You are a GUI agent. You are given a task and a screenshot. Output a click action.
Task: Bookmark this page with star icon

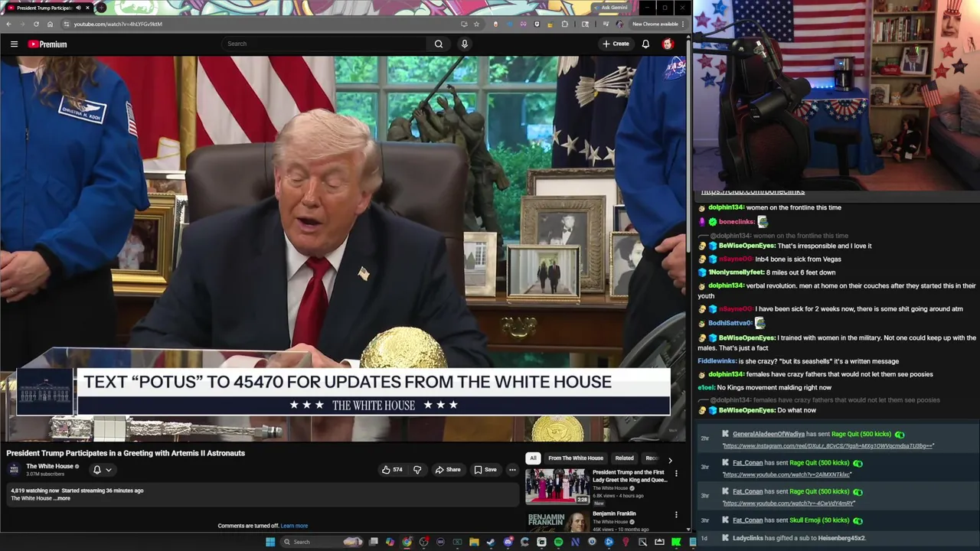pyautogui.click(x=476, y=24)
